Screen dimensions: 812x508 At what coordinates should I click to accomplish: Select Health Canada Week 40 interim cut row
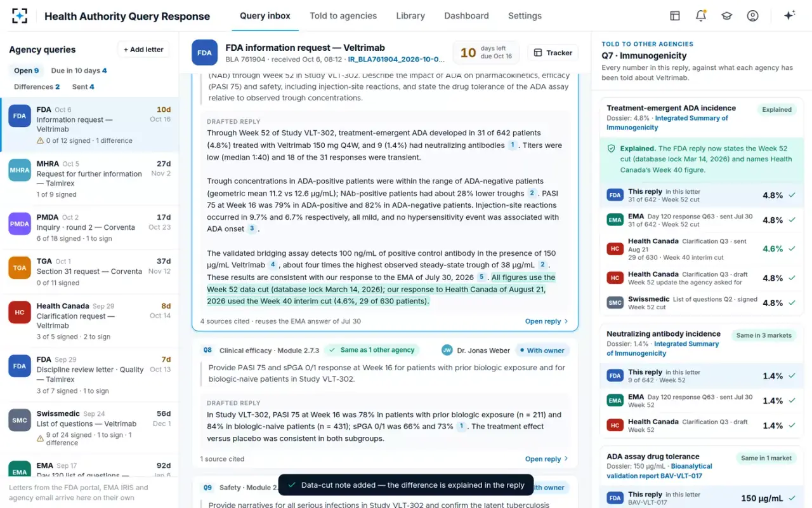[702, 249]
